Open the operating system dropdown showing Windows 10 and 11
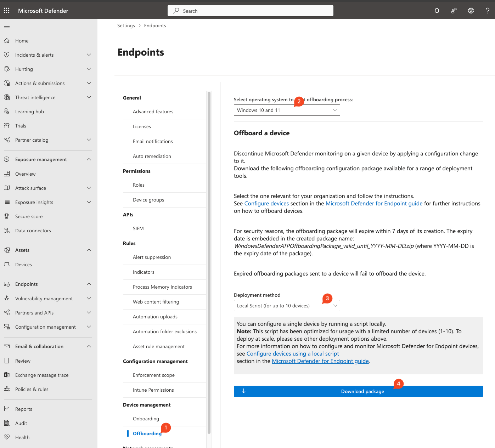 [x=286, y=110]
